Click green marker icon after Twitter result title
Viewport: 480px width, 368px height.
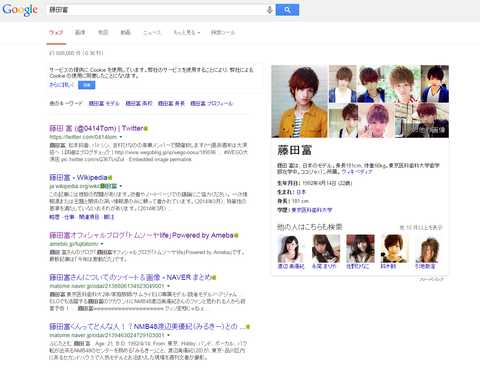coord(146,128)
